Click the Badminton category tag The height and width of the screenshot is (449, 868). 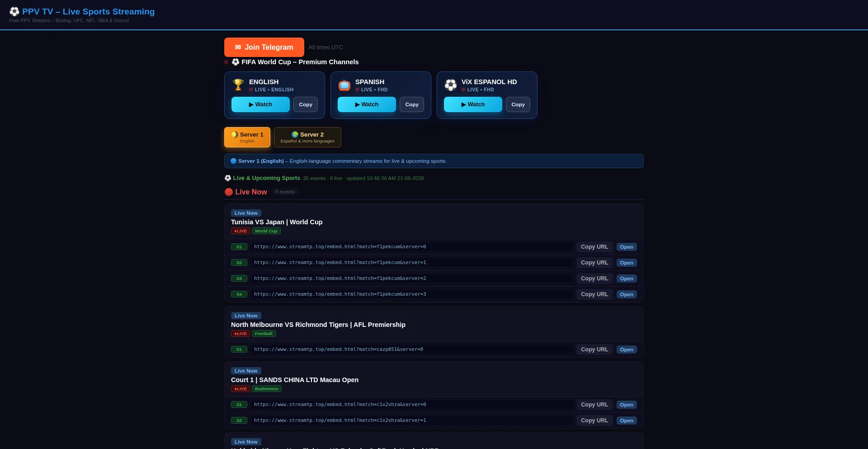click(267, 389)
